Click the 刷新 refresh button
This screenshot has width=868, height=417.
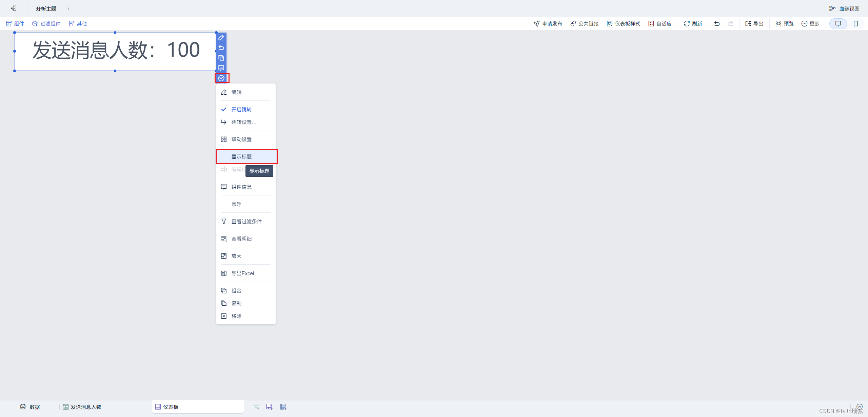click(x=693, y=23)
